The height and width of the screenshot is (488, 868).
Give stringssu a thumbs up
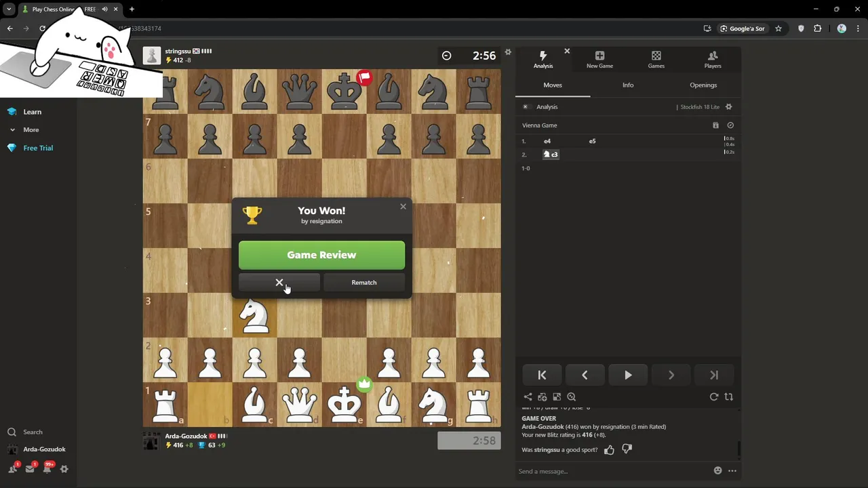click(609, 449)
